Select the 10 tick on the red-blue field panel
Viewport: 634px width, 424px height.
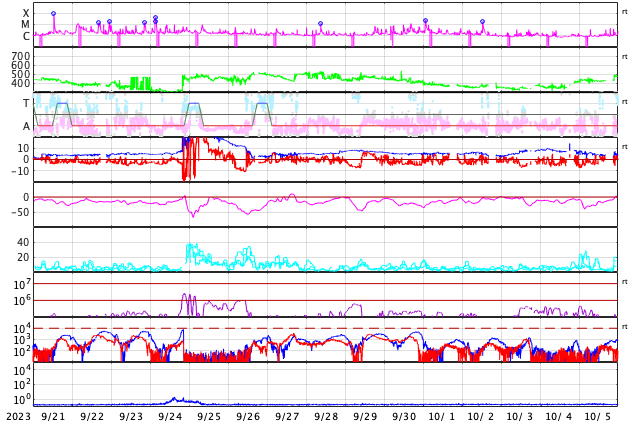[23, 148]
